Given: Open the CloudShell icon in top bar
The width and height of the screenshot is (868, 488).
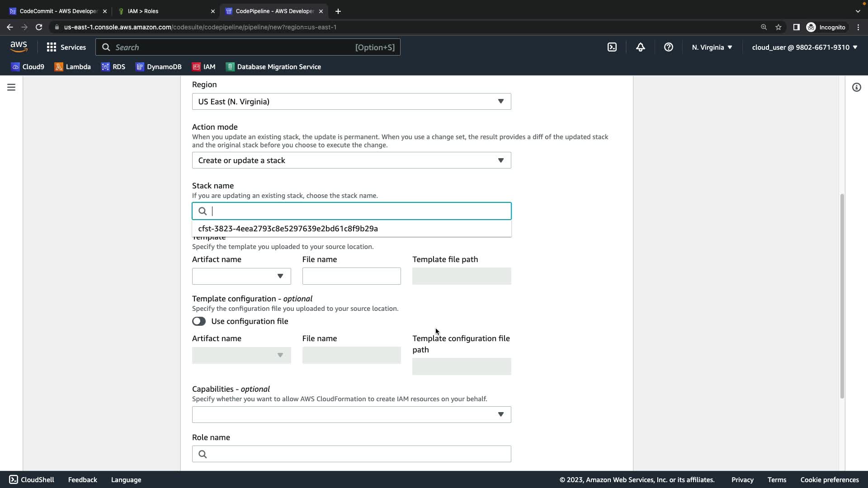Looking at the screenshot, I should [612, 47].
